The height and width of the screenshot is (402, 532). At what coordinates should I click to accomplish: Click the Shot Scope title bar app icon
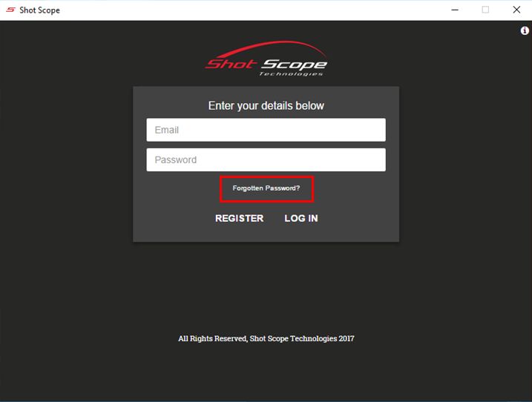10,10
